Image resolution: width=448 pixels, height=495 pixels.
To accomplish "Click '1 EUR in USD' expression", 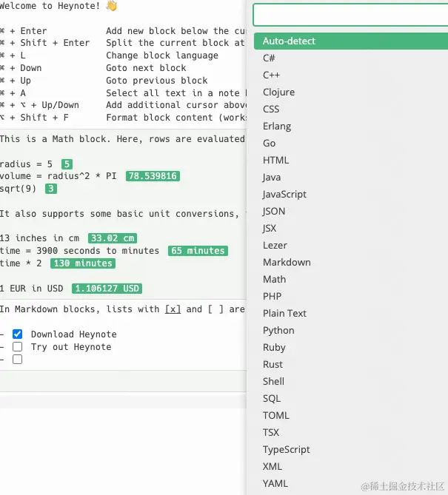I will (x=32, y=289).
